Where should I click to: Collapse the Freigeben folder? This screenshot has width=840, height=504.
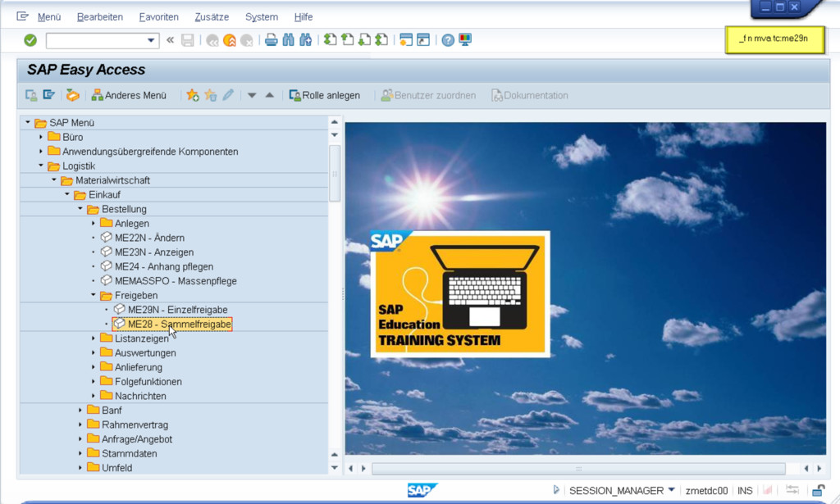[94, 295]
